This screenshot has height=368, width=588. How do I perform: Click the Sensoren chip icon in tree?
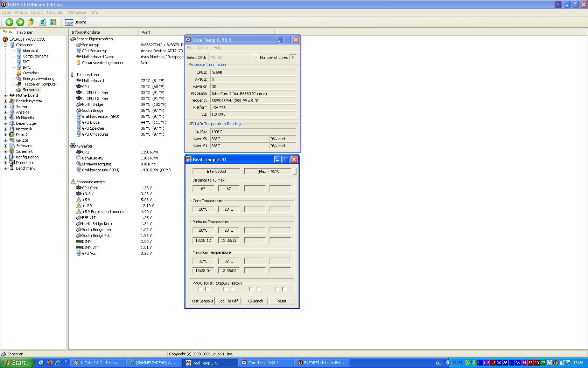point(19,90)
